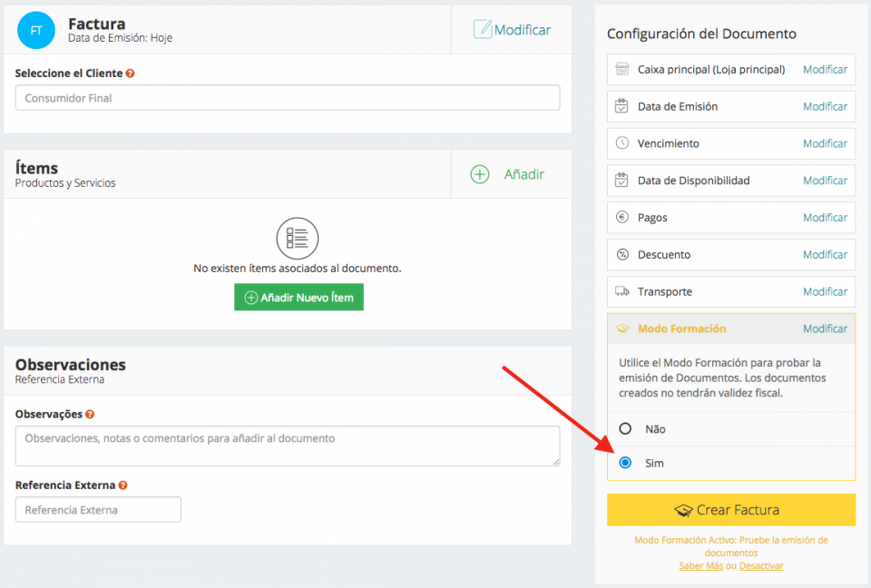Click the clock icon beside Vencimiento
Image resolution: width=871 pixels, height=588 pixels.
[x=622, y=142]
